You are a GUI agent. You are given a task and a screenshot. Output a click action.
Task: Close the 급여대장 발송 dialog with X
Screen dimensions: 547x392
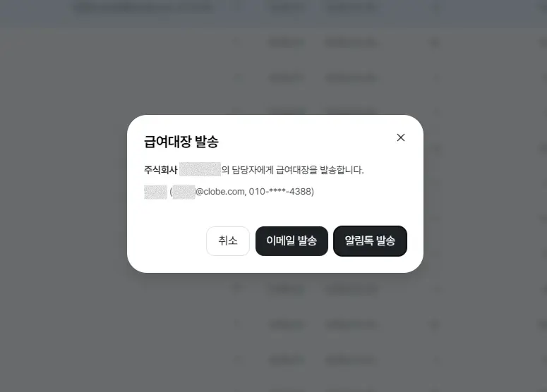[x=401, y=137]
